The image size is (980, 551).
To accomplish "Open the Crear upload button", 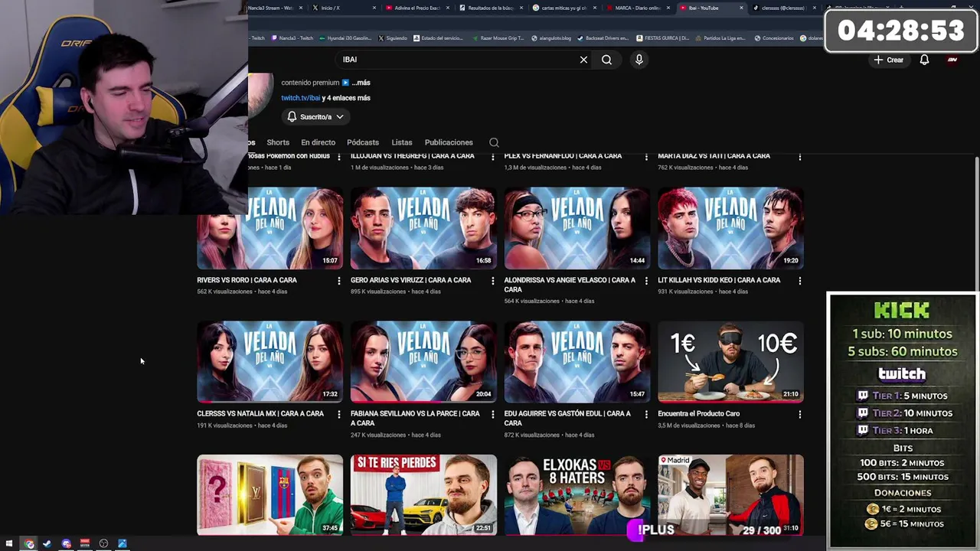I will (889, 60).
